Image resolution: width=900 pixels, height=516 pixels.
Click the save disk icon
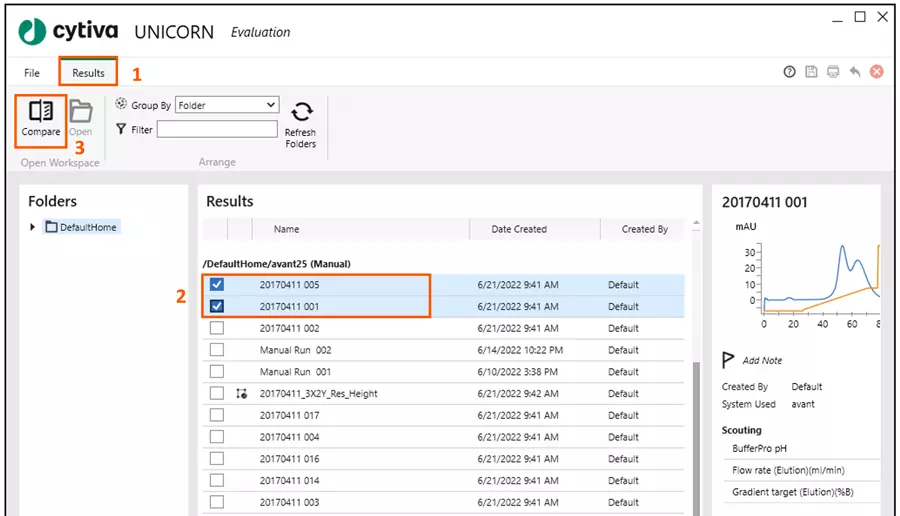coord(811,72)
